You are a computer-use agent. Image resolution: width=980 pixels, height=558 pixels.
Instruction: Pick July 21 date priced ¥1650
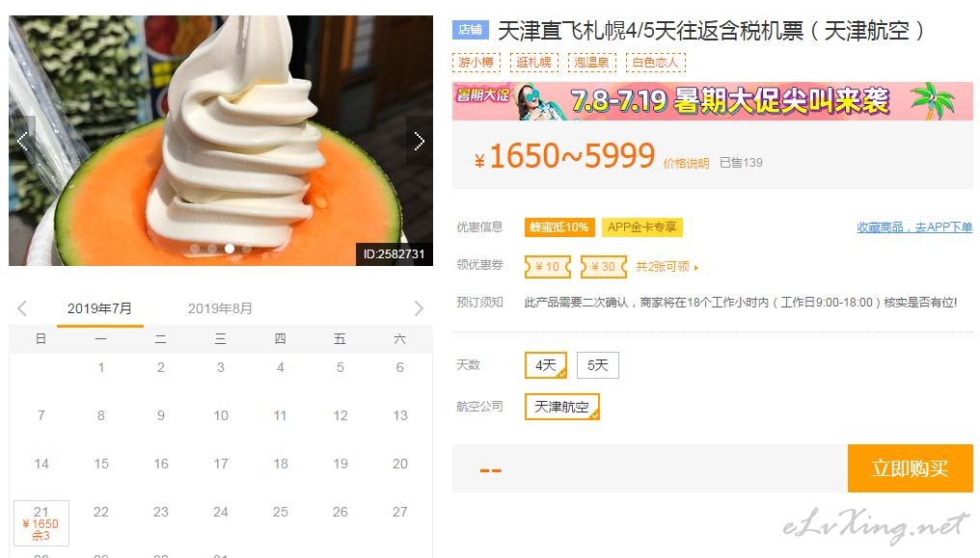pos(41,523)
